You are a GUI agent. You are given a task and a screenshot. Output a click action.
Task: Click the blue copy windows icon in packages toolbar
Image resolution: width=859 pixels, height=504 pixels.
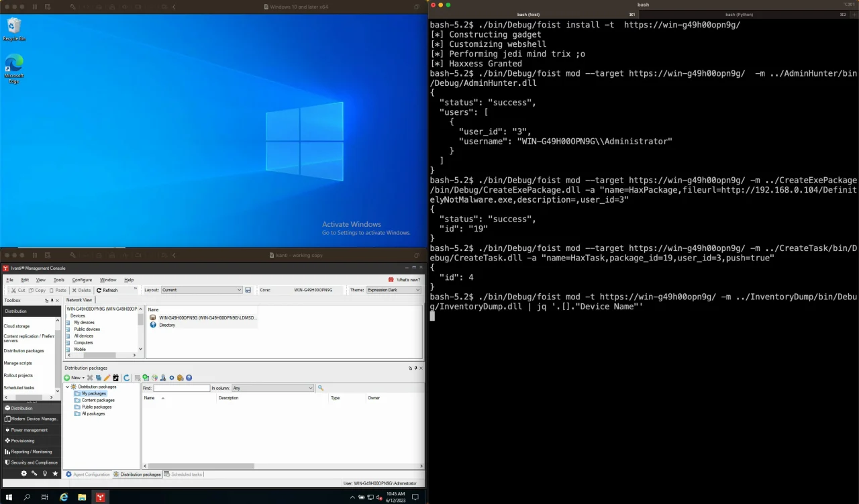pos(99,378)
